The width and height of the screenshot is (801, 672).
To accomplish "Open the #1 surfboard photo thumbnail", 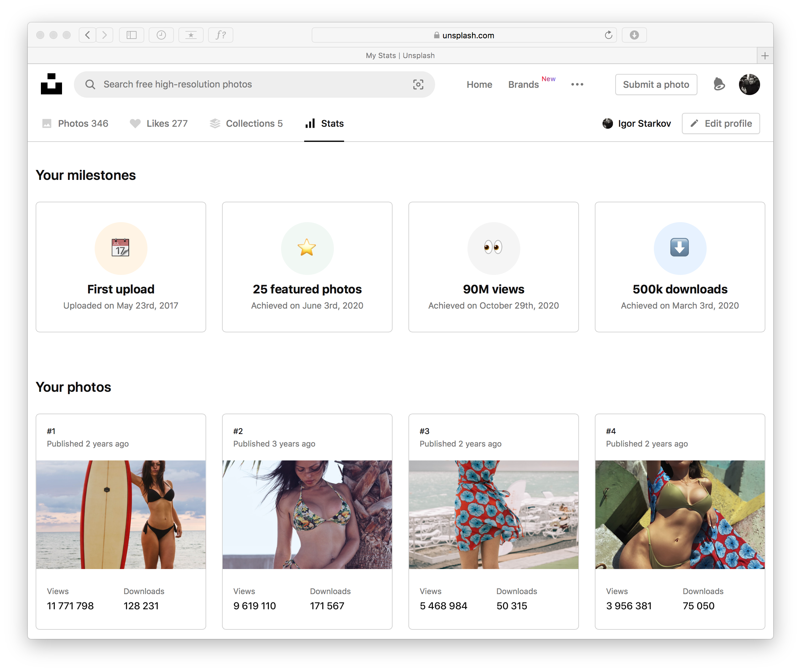I will (x=120, y=514).
